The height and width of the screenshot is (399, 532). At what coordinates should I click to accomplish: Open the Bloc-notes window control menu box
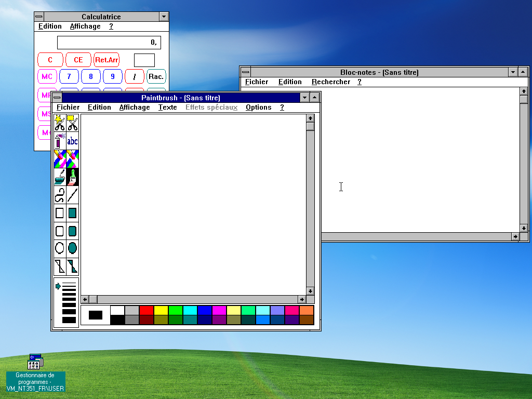tap(245, 72)
